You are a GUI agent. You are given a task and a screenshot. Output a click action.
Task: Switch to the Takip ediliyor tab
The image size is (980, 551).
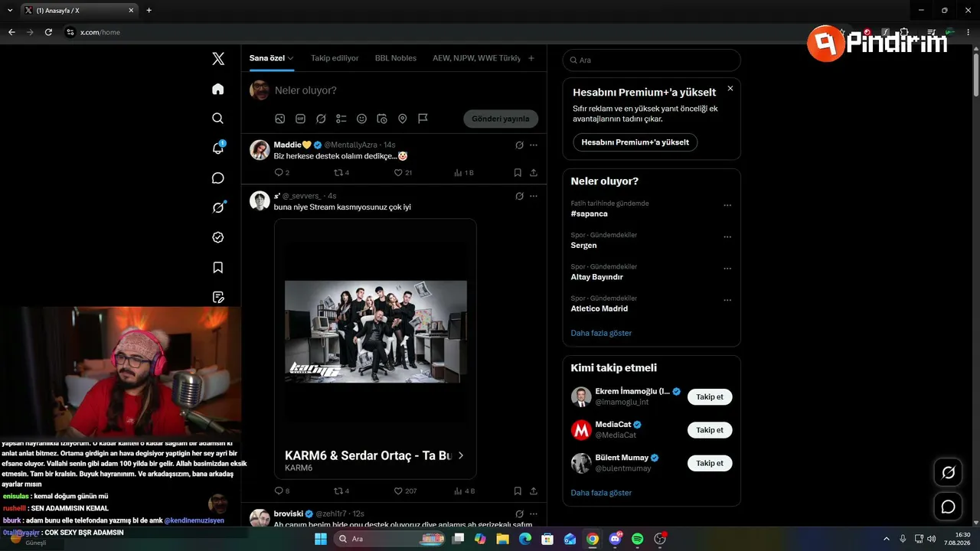(335, 58)
